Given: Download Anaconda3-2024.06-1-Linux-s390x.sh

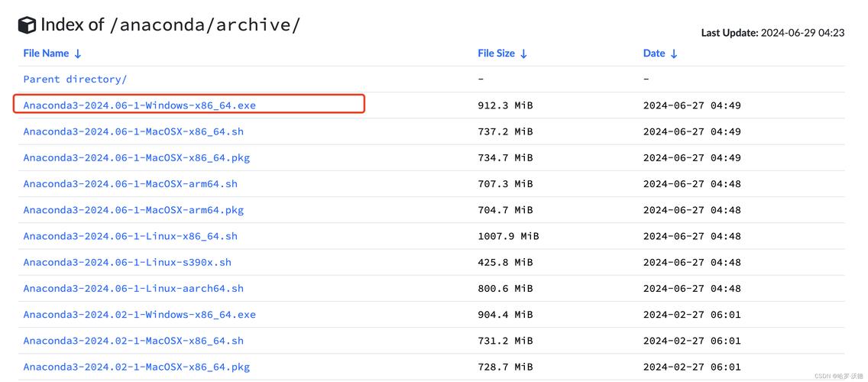Looking at the screenshot, I should 128,262.
